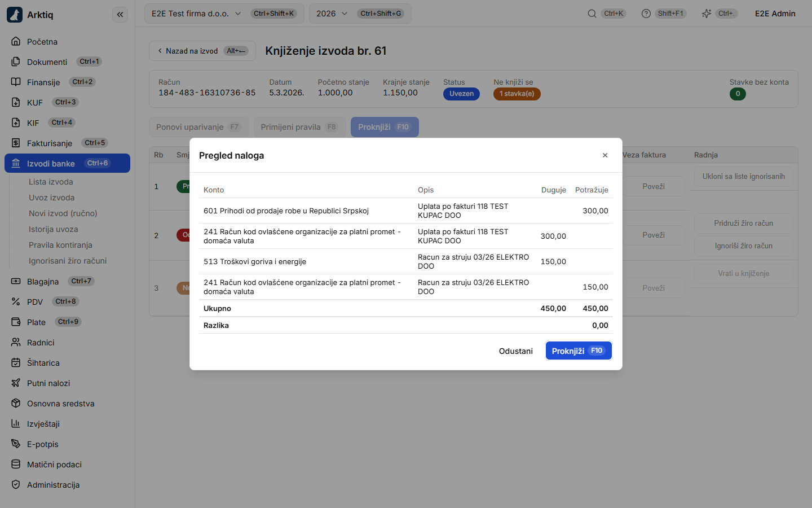The height and width of the screenshot is (508, 812).
Task: Click the search magnifier icon
Action: pos(592,14)
